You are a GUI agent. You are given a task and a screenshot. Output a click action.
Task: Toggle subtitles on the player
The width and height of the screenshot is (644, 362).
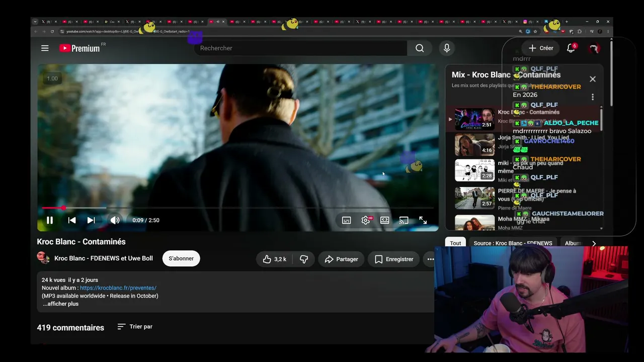347,220
